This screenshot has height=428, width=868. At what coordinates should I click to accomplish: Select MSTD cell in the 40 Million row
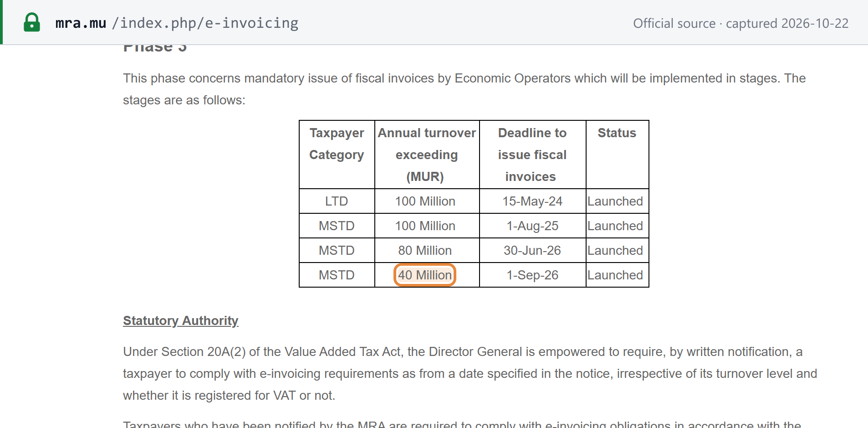[x=337, y=275]
